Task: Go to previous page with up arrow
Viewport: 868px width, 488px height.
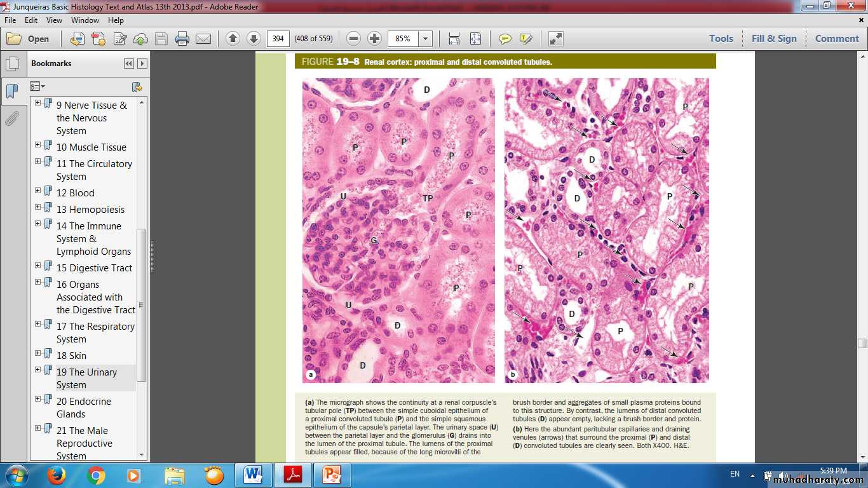Action: [233, 39]
